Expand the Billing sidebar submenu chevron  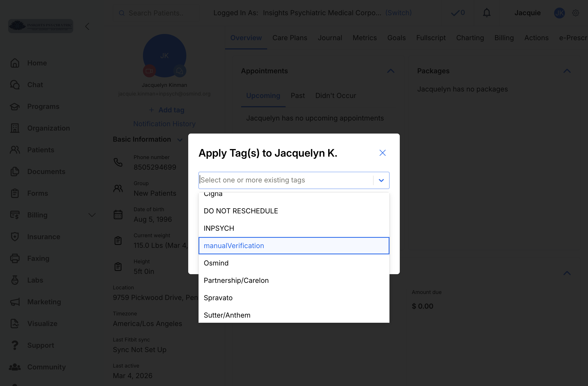tap(92, 215)
